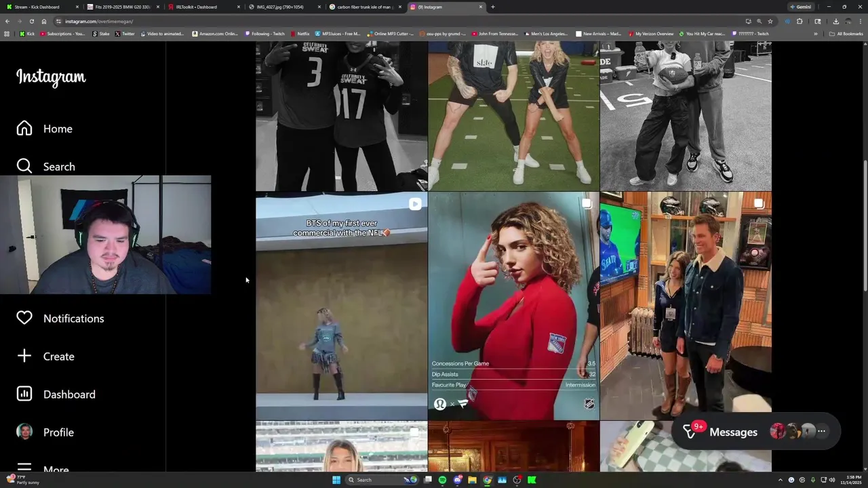Select the Notifications menu label
The image size is (868, 488).
(73, 319)
